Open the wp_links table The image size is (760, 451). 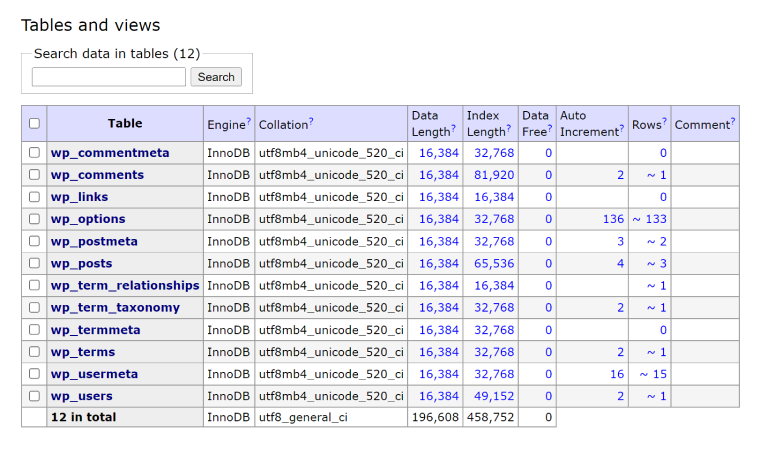point(79,197)
